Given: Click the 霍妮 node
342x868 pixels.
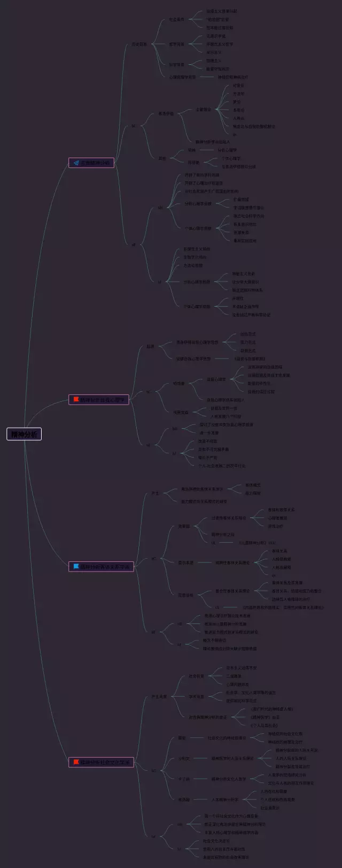Looking at the screenshot, I should pos(182,738).
